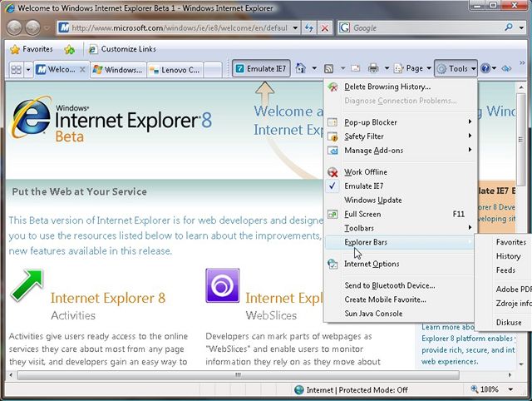
Task: Open Internet Options from the menu
Action: (401, 264)
